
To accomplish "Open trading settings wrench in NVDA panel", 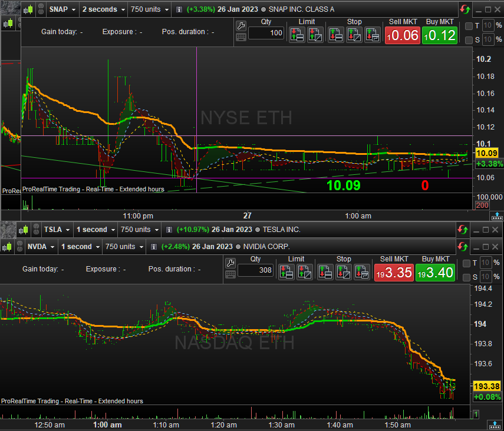I will (230, 263).
